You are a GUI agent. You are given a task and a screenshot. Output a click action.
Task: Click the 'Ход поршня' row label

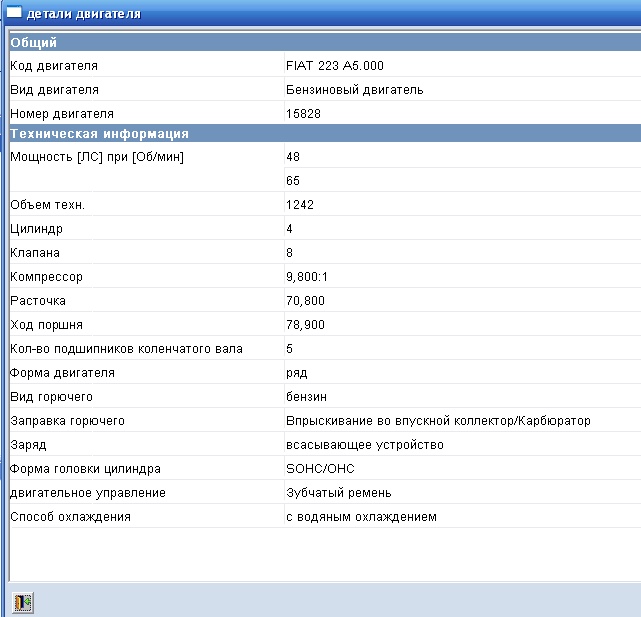coord(46,325)
